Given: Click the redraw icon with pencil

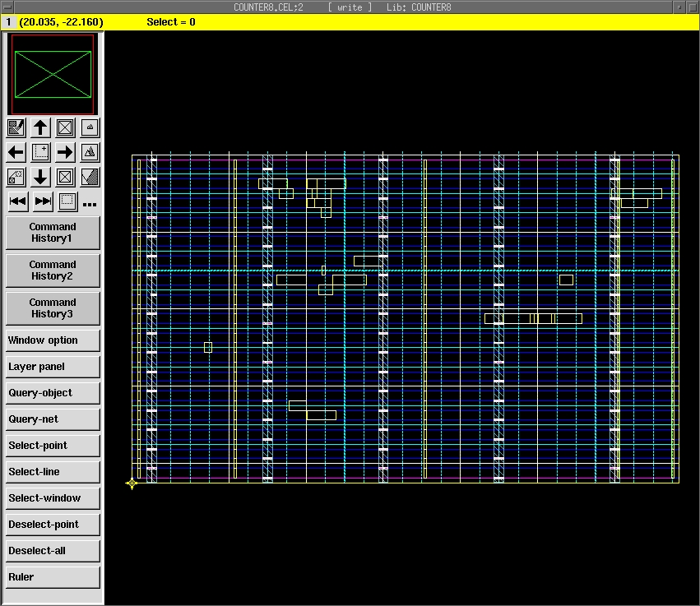Looking at the screenshot, I should tap(16, 127).
